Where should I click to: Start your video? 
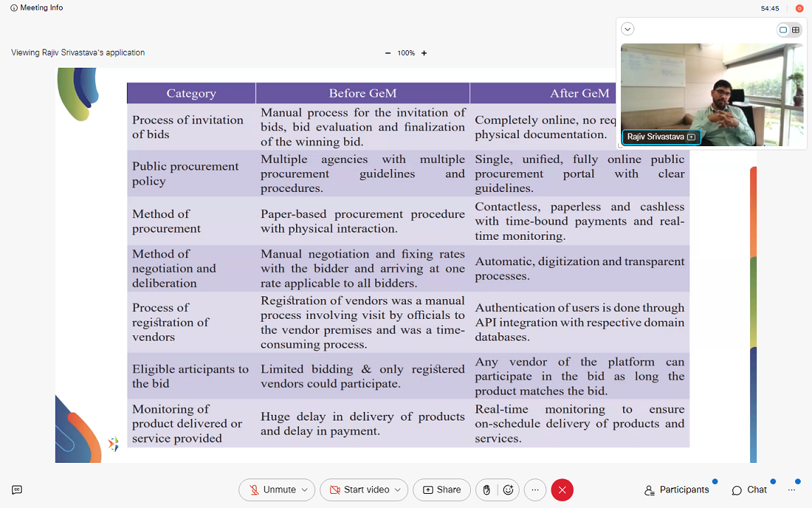point(359,490)
